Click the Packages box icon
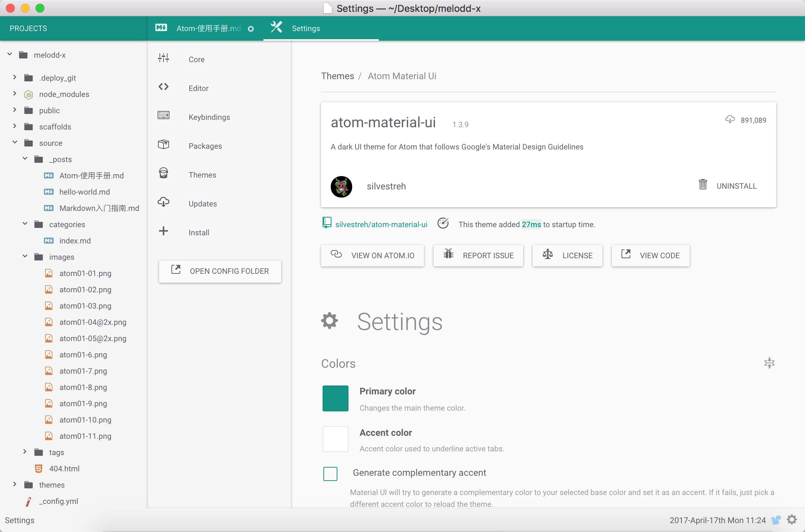The image size is (805, 532). click(x=164, y=144)
